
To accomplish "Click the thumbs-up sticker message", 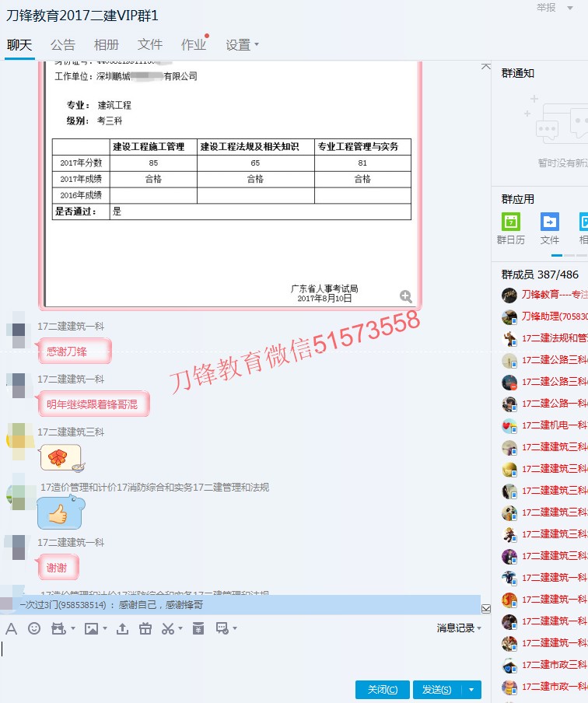I will click(x=61, y=512).
